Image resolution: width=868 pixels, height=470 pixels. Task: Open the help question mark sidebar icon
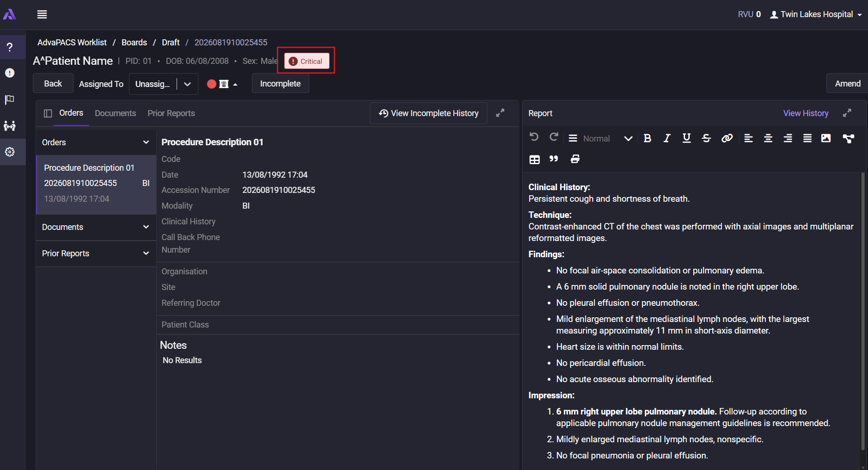10,47
